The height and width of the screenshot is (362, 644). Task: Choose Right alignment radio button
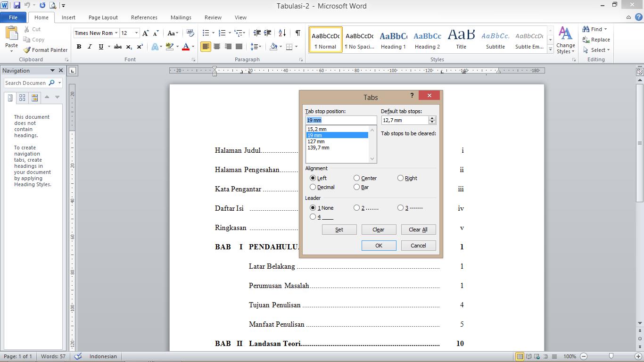(x=401, y=178)
